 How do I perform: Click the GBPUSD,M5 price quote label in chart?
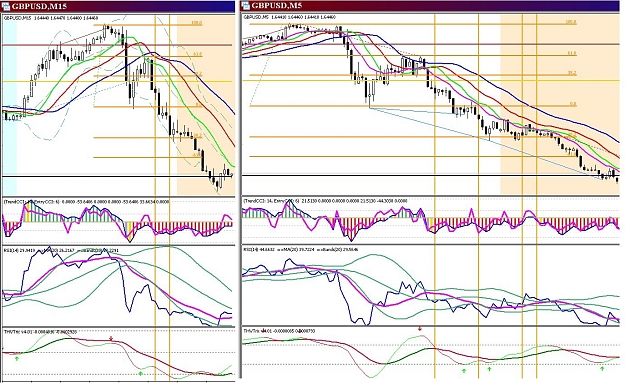click(290, 18)
